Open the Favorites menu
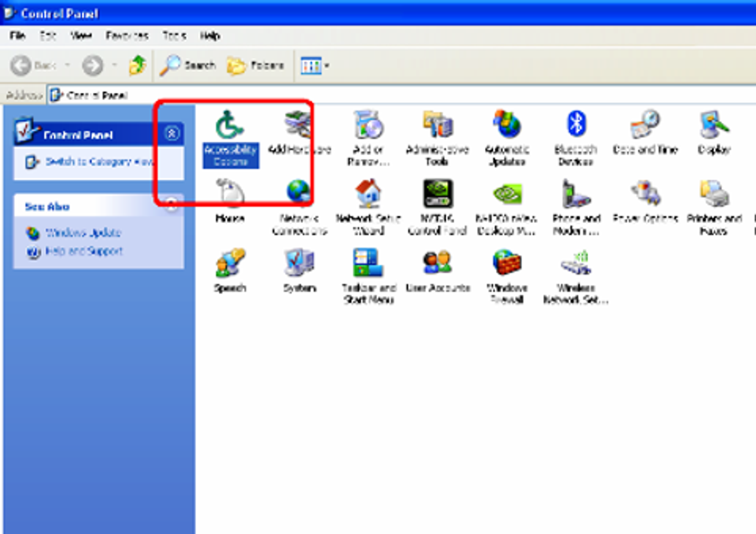This screenshot has height=534, width=756. click(127, 36)
